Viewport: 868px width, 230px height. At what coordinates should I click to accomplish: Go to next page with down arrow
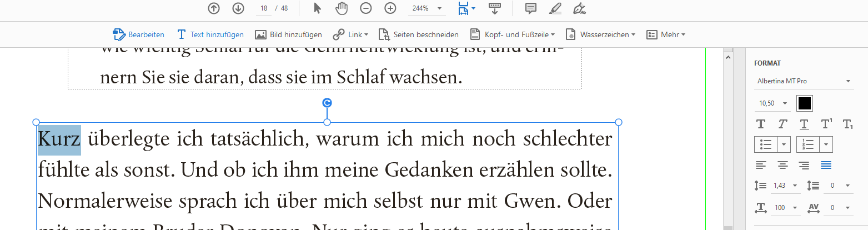point(238,8)
